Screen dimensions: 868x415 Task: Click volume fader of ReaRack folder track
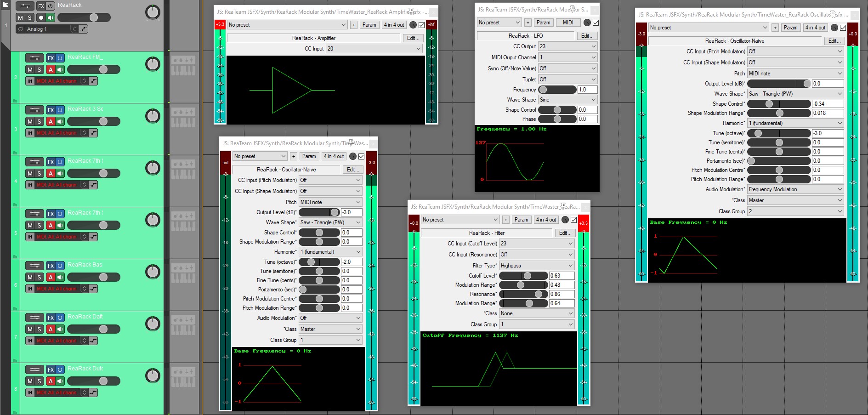[x=84, y=17]
